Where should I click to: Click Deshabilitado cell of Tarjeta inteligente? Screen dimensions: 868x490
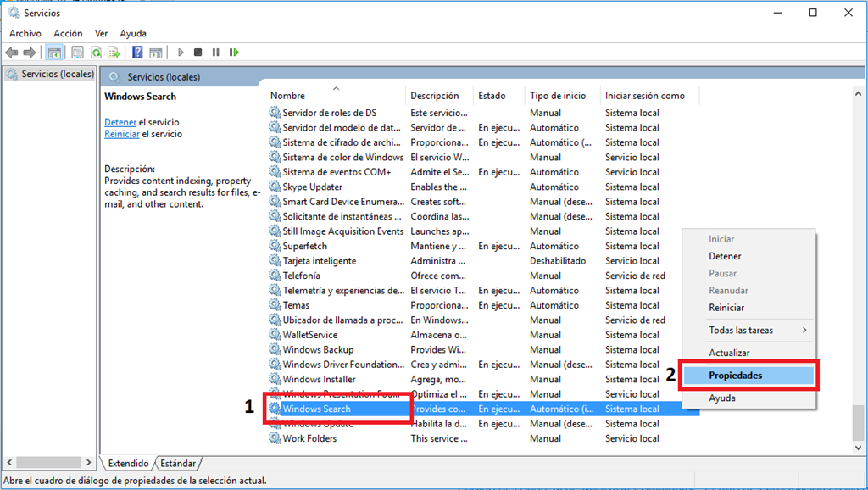558,261
